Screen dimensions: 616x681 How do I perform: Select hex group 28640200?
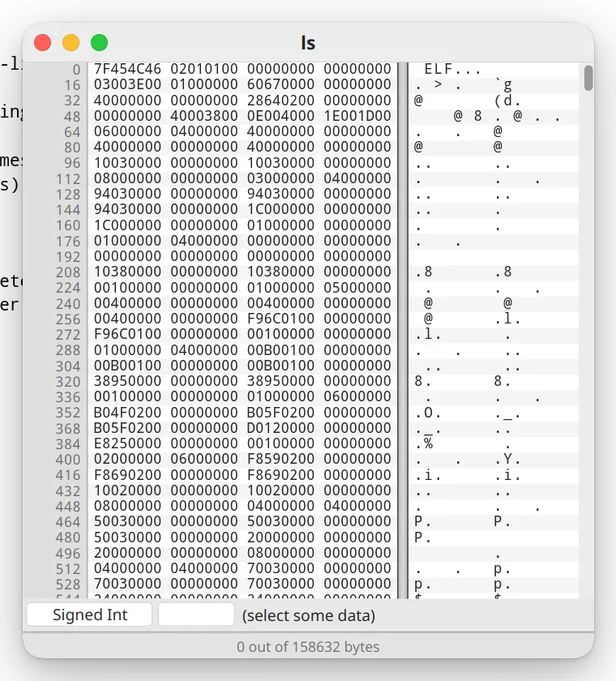point(280,101)
